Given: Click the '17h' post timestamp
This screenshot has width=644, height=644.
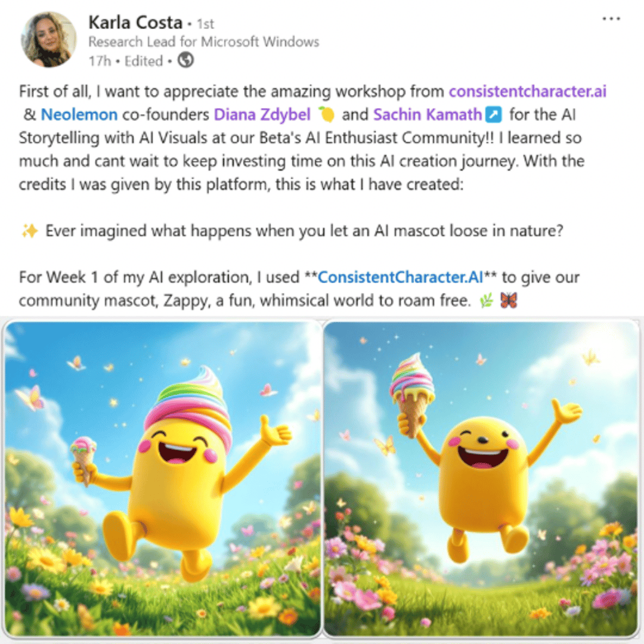Looking at the screenshot, I should pos(100,61).
